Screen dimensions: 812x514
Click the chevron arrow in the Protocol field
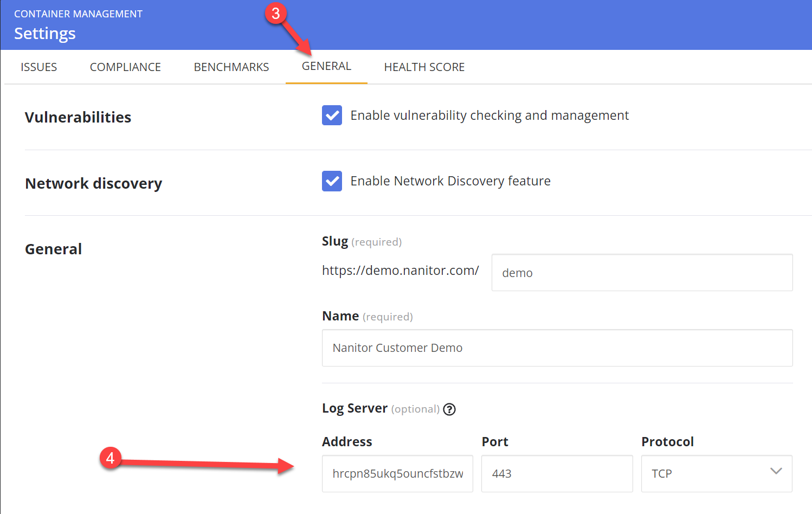coord(776,471)
